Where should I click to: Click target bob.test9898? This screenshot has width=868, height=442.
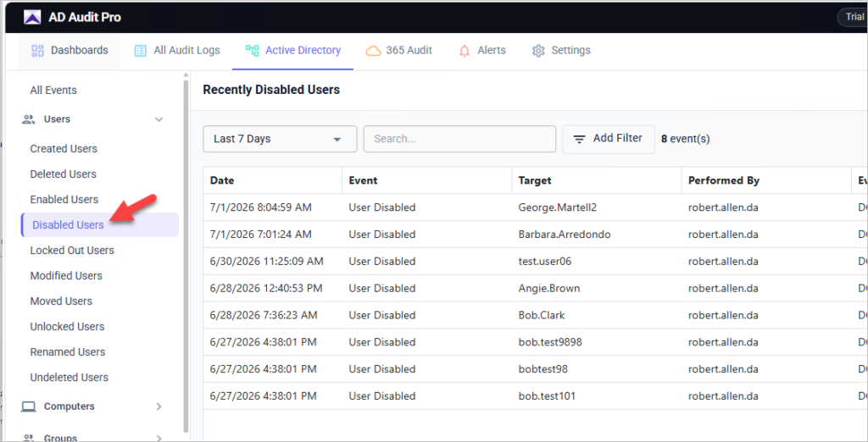tap(550, 342)
